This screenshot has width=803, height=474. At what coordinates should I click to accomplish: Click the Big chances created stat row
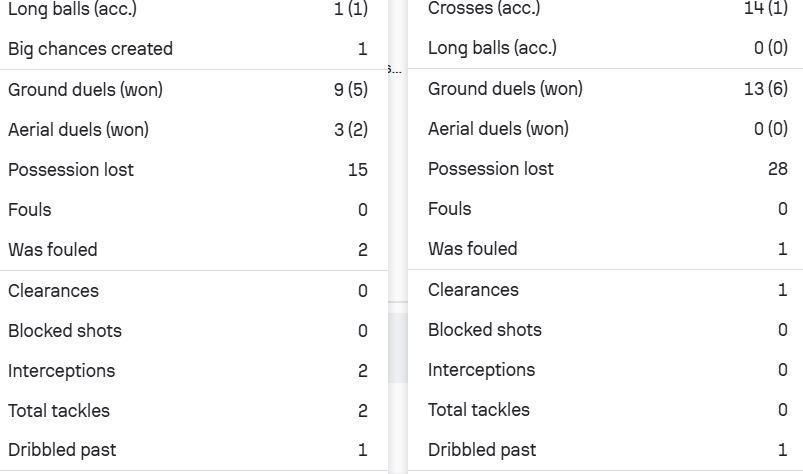[x=188, y=49]
